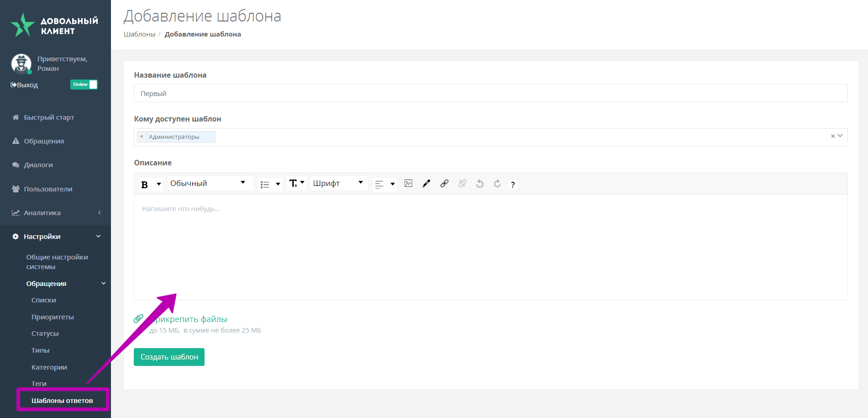Viewport: 868px width, 418px height.
Task: Click the paperclip attach icon
Action: click(138, 319)
